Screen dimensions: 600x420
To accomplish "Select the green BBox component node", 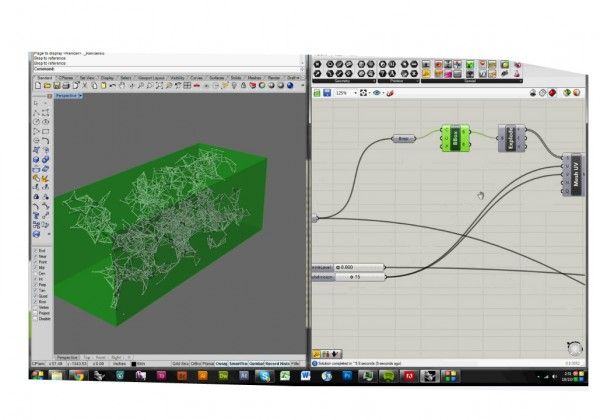I will point(454,140).
